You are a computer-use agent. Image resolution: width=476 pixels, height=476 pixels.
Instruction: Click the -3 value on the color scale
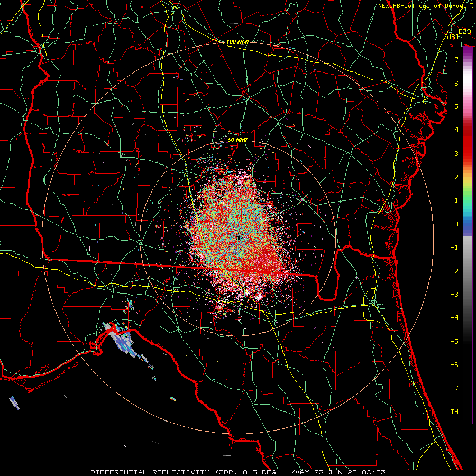coord(454,295)
